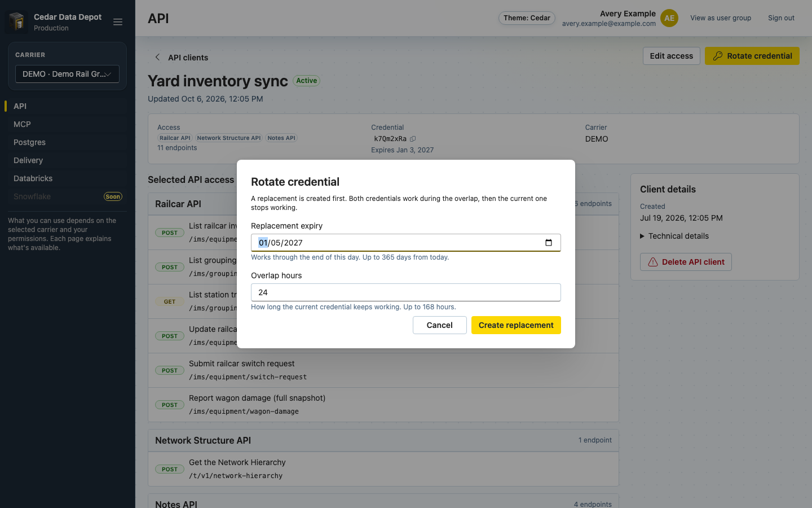
Task: Select Get the Network Hierarchy endpoint
Action: pyautogui.click(x=383, y=469)
